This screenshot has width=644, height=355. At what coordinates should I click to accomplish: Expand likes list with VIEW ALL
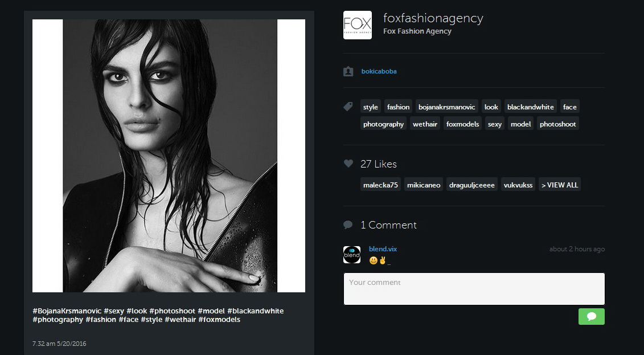pos(559,185)
